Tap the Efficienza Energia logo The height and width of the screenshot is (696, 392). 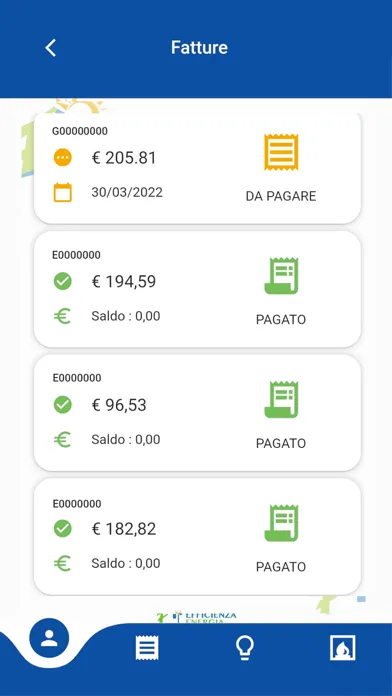coord(197,617)
